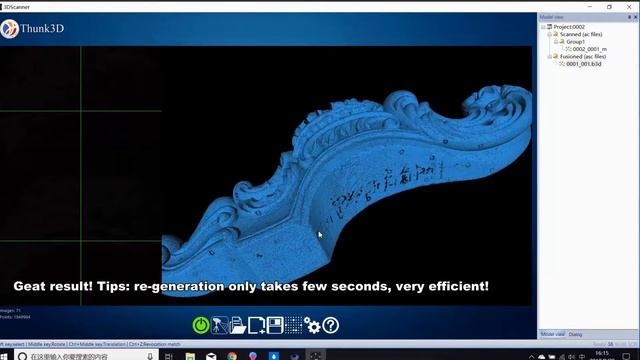Collapse the Fusioned folder expander
The height and width of the screenshot is (360, 640).
click(x=549, y=56)
